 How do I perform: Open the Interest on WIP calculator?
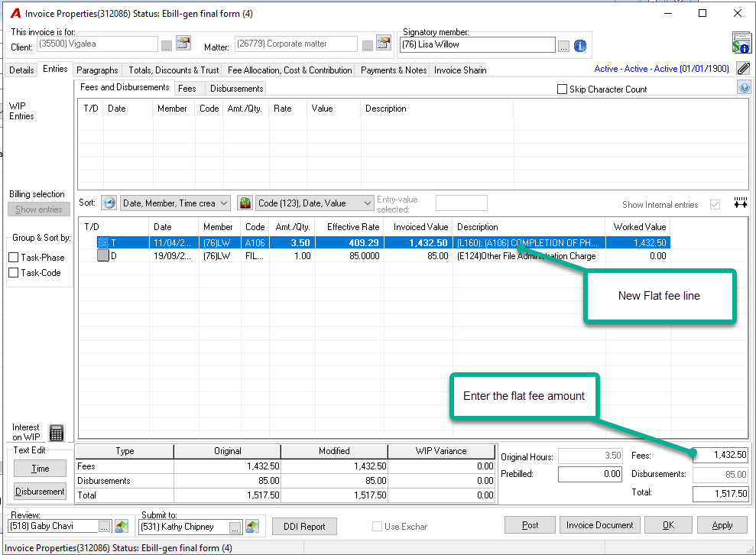[x=57, y=433]
